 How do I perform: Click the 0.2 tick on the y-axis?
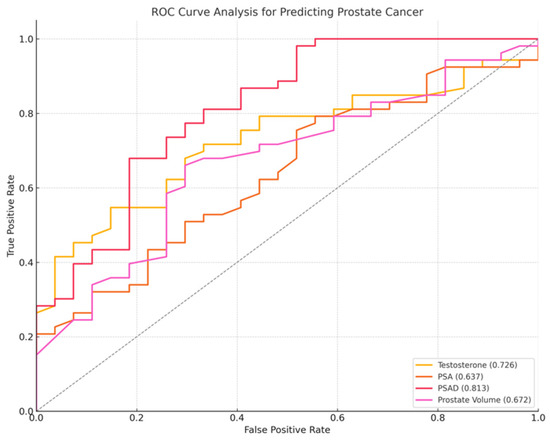pyautogui.click(x=25, y=337)
